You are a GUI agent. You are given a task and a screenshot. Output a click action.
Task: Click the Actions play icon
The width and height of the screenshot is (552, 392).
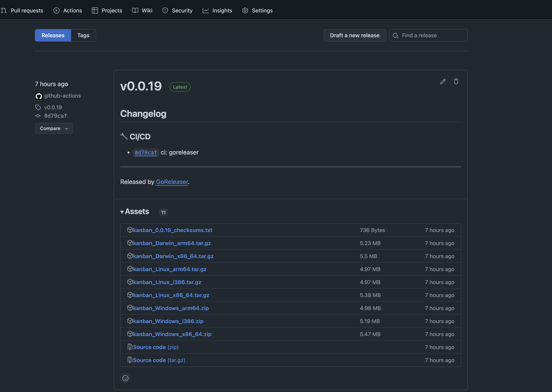[x=56, y=10]
